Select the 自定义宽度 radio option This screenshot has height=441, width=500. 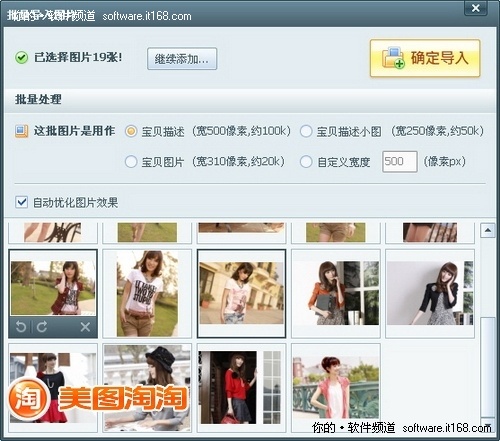coord(306,162)
